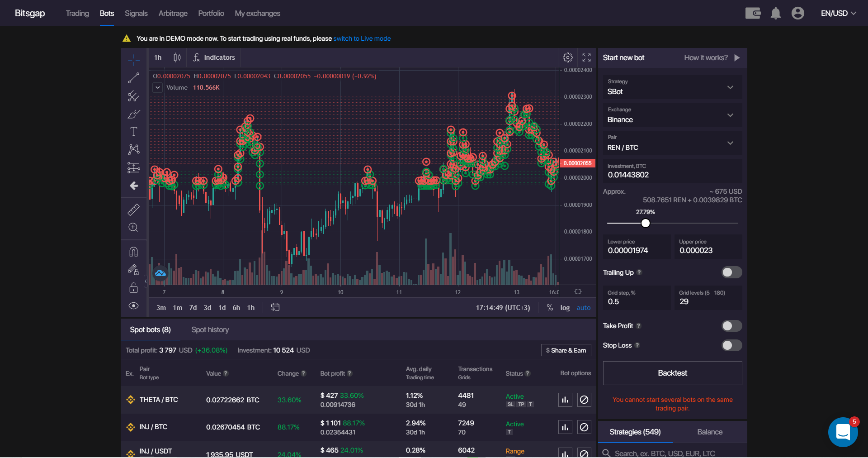Edit the Grid levels field
The image size is (868, 458).
tap(708, 298)
